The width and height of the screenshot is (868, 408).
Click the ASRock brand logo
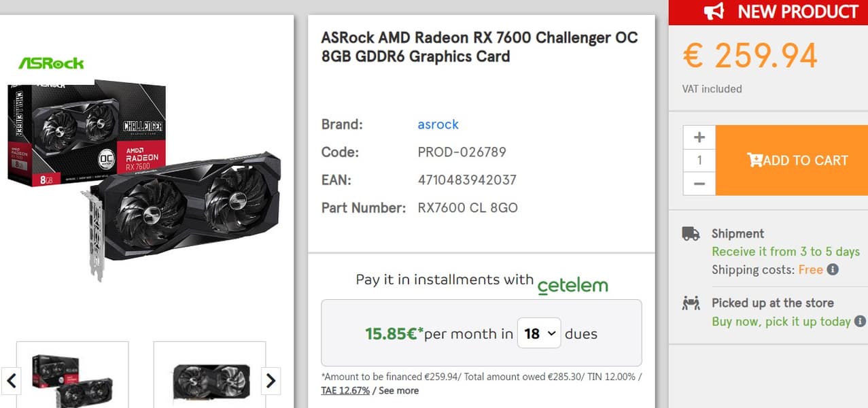[x=51, y=63]
